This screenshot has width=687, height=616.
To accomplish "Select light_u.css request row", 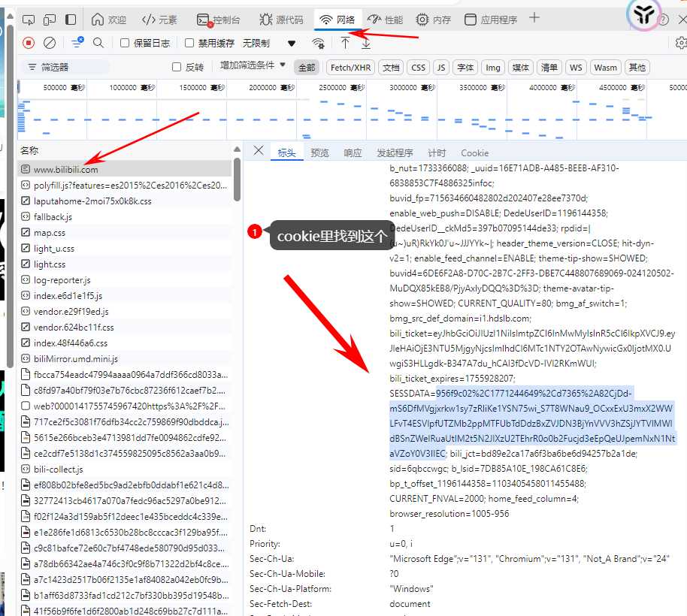I will pos(125,248).
